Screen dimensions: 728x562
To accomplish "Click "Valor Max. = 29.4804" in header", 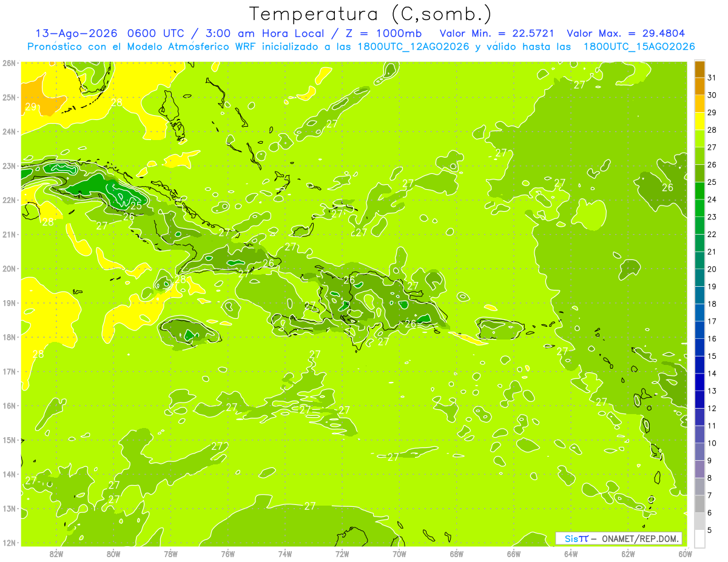I will click(625, 33).
